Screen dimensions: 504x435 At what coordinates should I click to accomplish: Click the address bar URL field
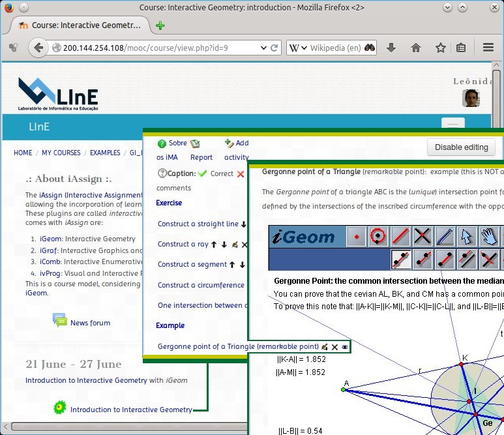click(x=163, y=48)
